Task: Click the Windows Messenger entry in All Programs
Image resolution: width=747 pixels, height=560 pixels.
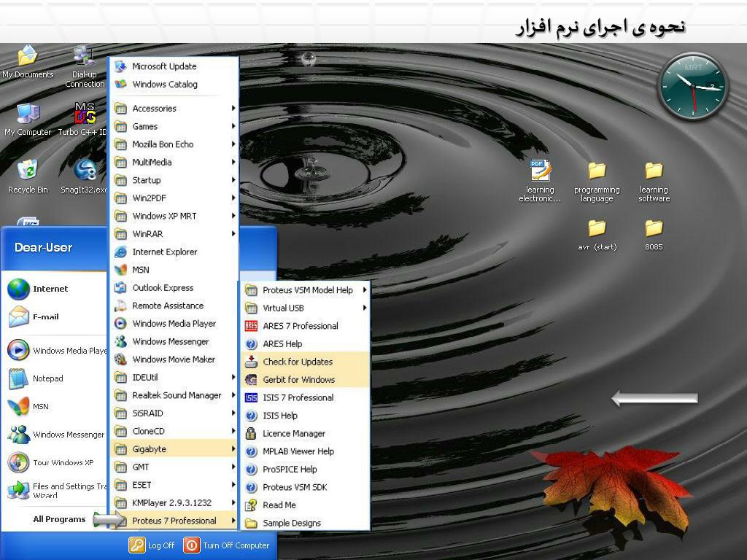Action: pos(174,341)
